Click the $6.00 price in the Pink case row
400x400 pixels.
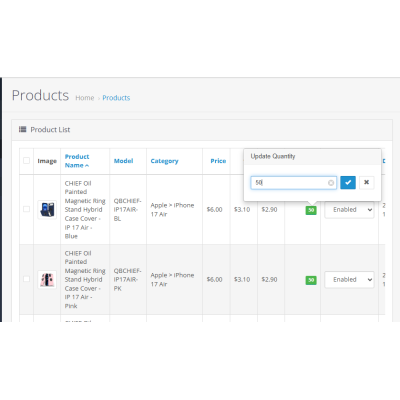point(214,280)
